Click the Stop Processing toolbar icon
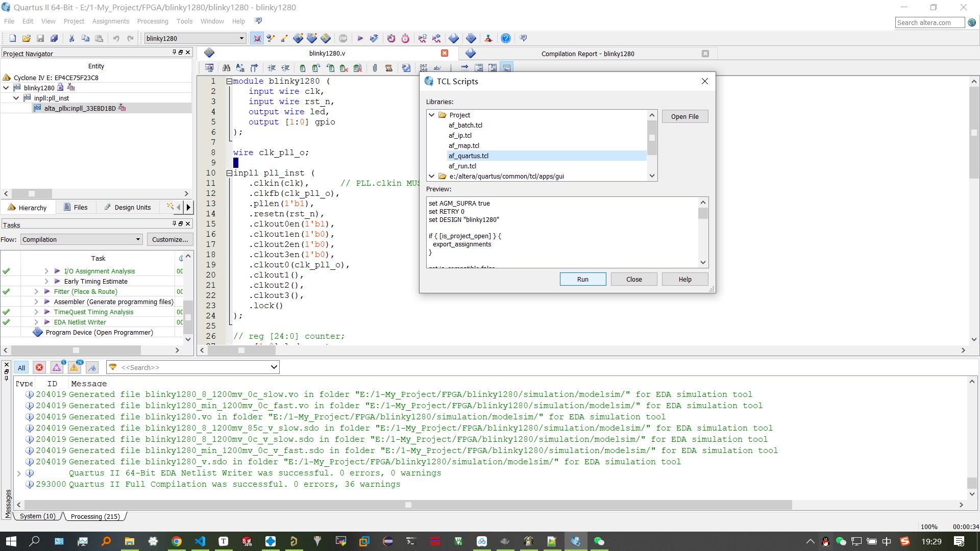The width and height of the screenshot is (980, 551). [x=343, y=38]
